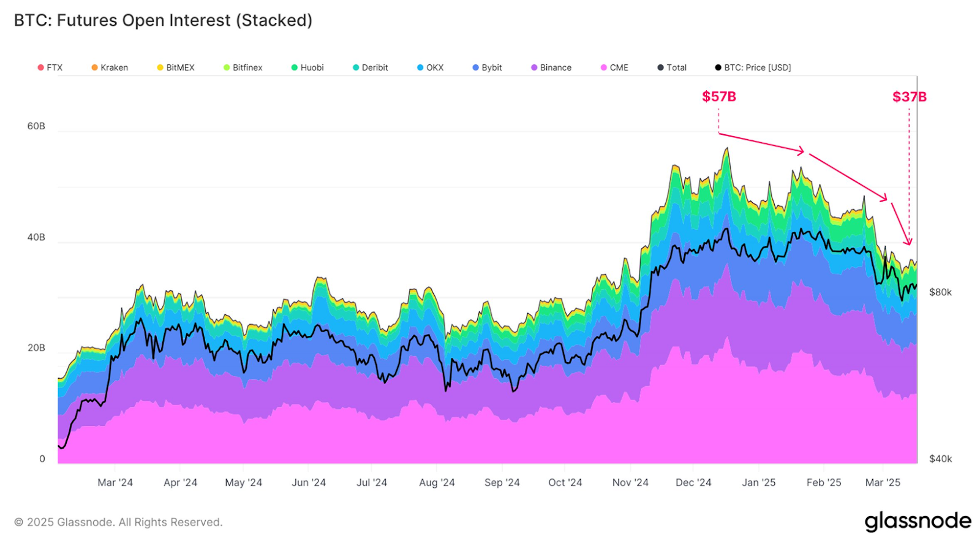980x538 pixels.
Task: Click the Glassnode copyright notice text
Action: coord(118,522)
